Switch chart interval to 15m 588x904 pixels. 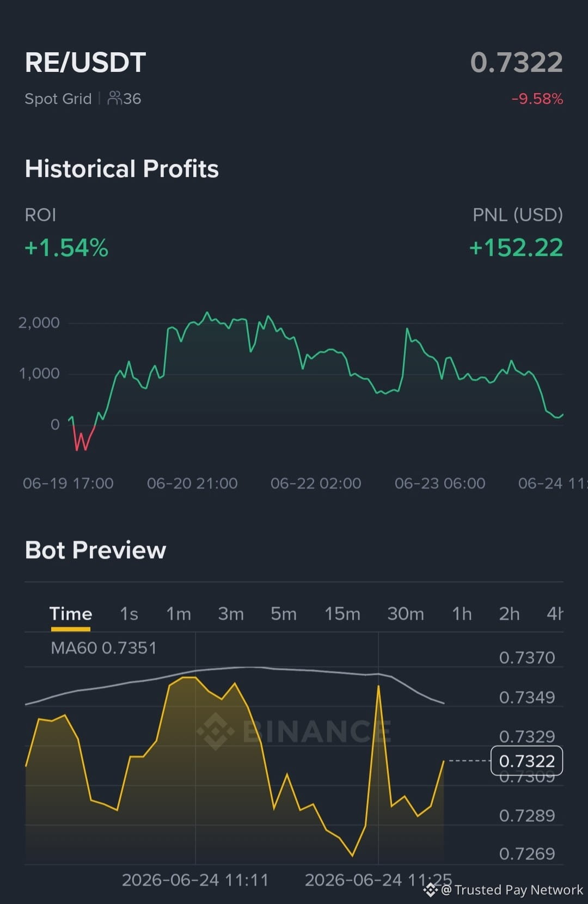pos(342,614)
